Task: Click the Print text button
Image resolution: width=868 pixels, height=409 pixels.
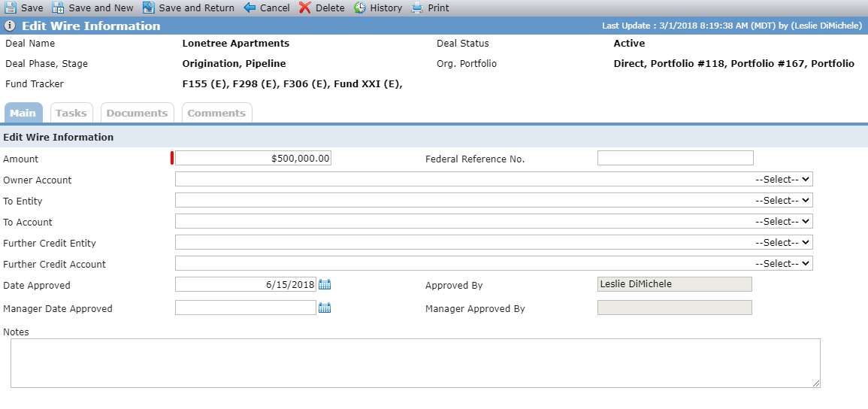Action: coord(438,8)
